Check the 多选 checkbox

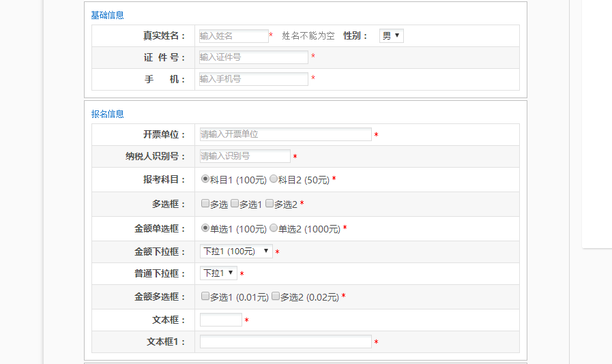click(x=205, y=203)
